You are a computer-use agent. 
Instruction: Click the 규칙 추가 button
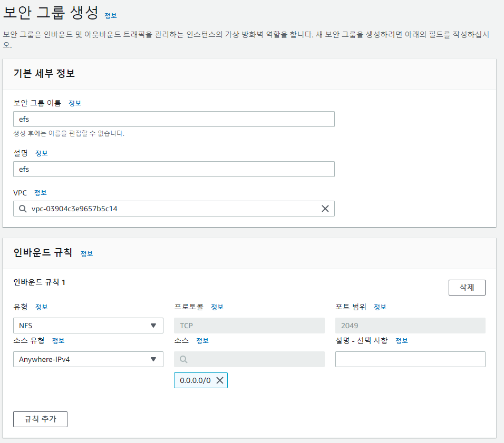pyautogui.click(x=40, y=419)
